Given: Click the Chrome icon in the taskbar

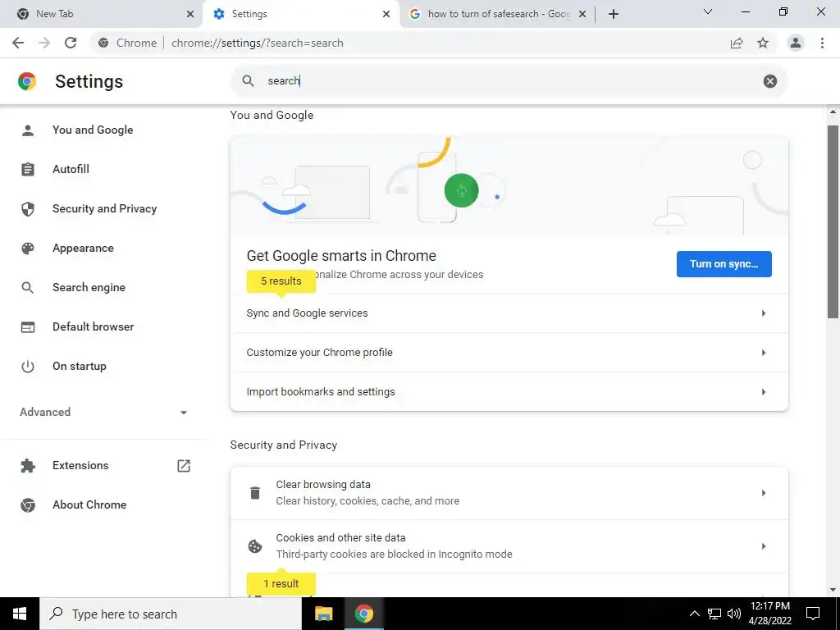Looking at the screenshot, I should [x=363, y=614].
